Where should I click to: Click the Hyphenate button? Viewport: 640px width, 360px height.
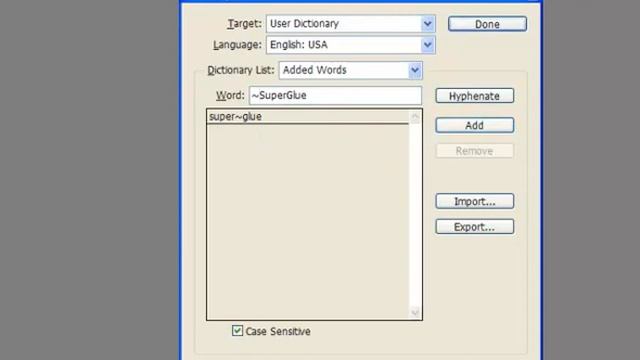(474, 96)
